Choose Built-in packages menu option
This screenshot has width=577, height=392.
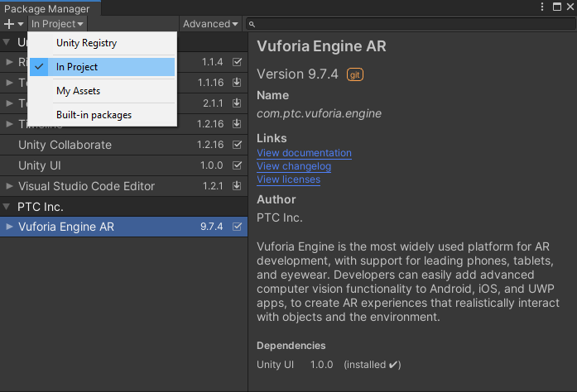click(94, 115)
